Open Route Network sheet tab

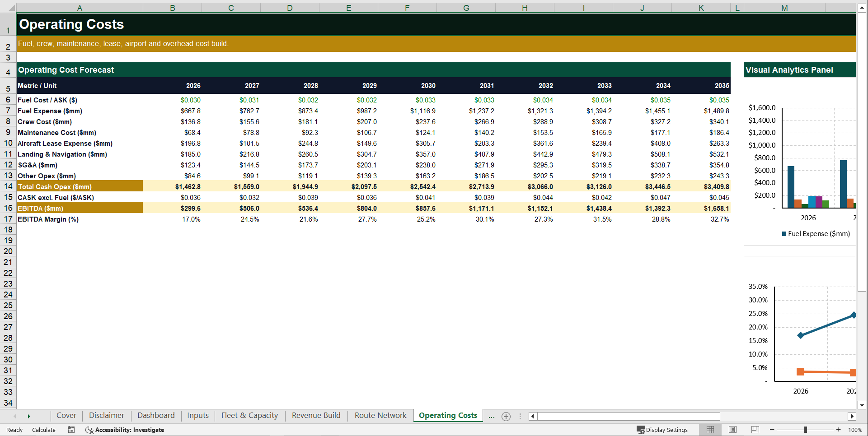(380, 415)
